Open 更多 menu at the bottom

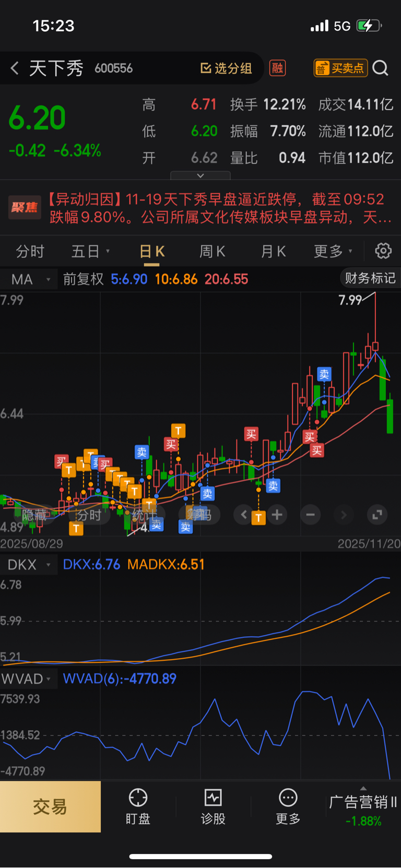point(288,807)
